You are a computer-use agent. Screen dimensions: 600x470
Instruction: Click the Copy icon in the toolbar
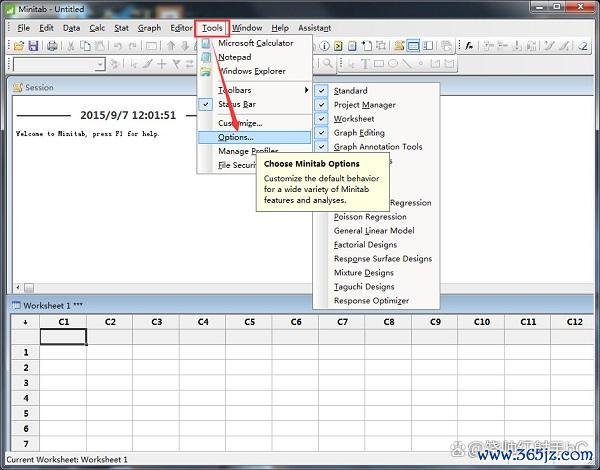point(85,46)
